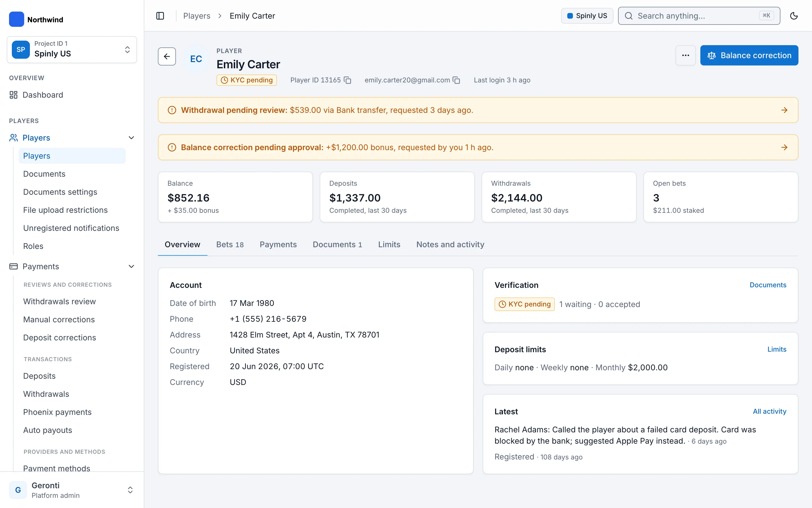812x508 pixels.
Task: Click the Spinly US environment chip
Action: pyautogui.click(x=587, y=16)
